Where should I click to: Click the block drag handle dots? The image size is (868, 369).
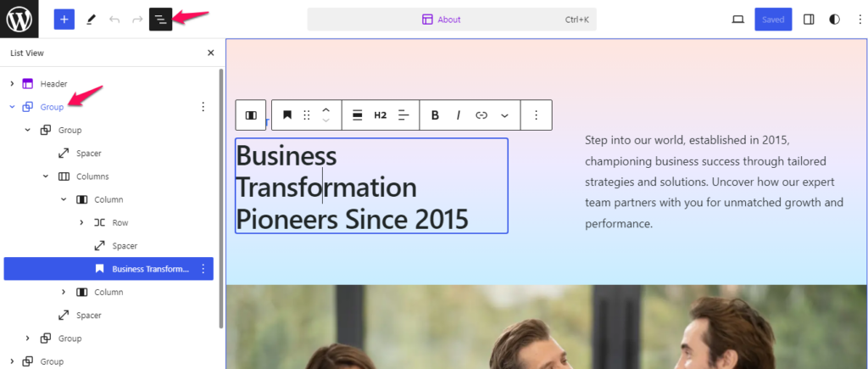click(307, 115)
